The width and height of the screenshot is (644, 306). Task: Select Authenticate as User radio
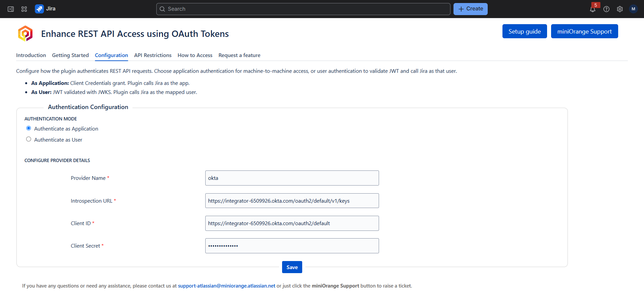point(29,140)
